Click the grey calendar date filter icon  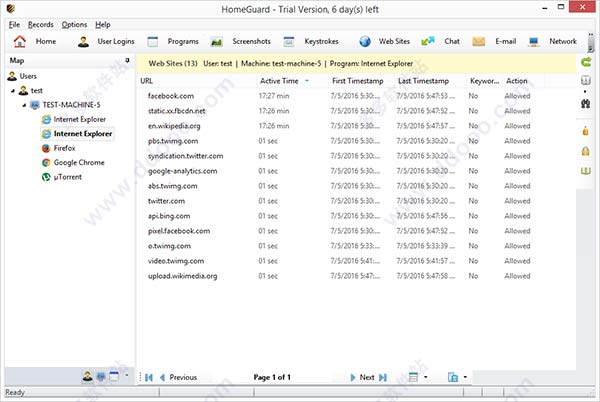(x=586, y=80)
